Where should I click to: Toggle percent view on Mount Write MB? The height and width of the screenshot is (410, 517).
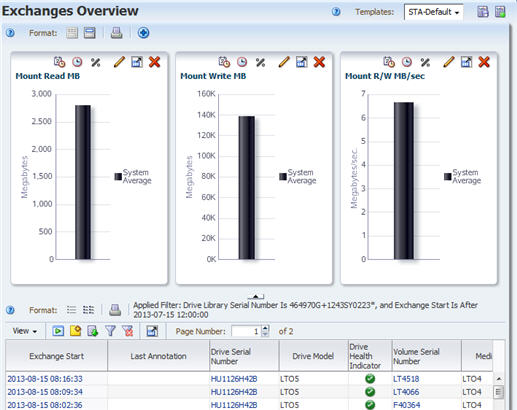point(260,62)
